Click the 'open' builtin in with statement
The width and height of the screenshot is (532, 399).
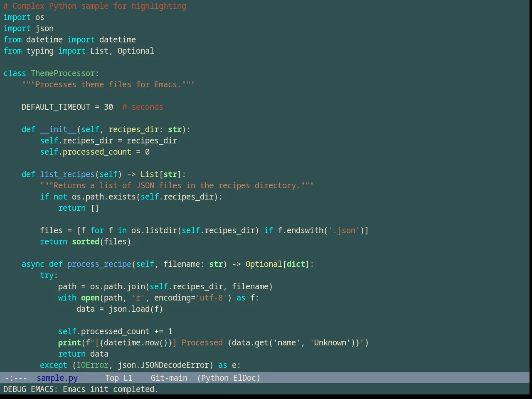[x=90, y=298]
